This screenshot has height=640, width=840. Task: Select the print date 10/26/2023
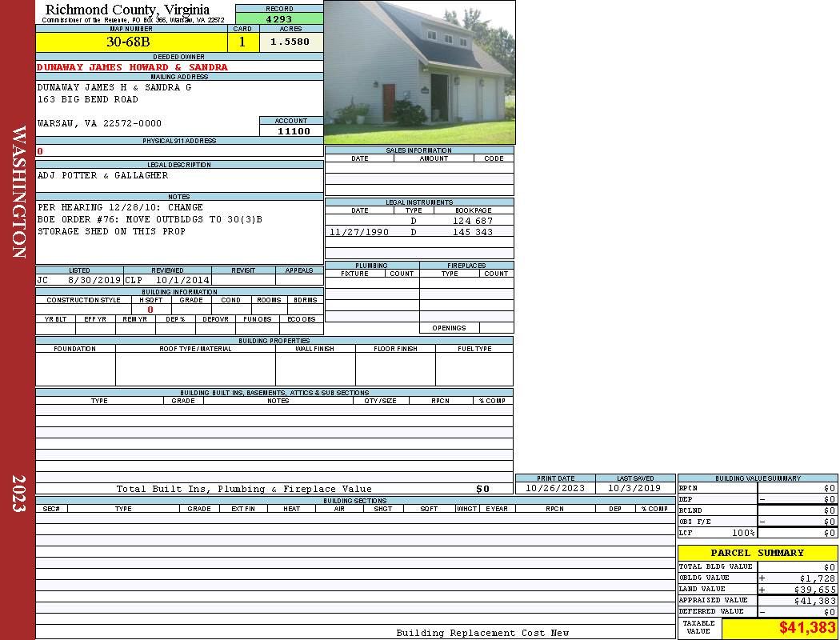tap(555, 488)
